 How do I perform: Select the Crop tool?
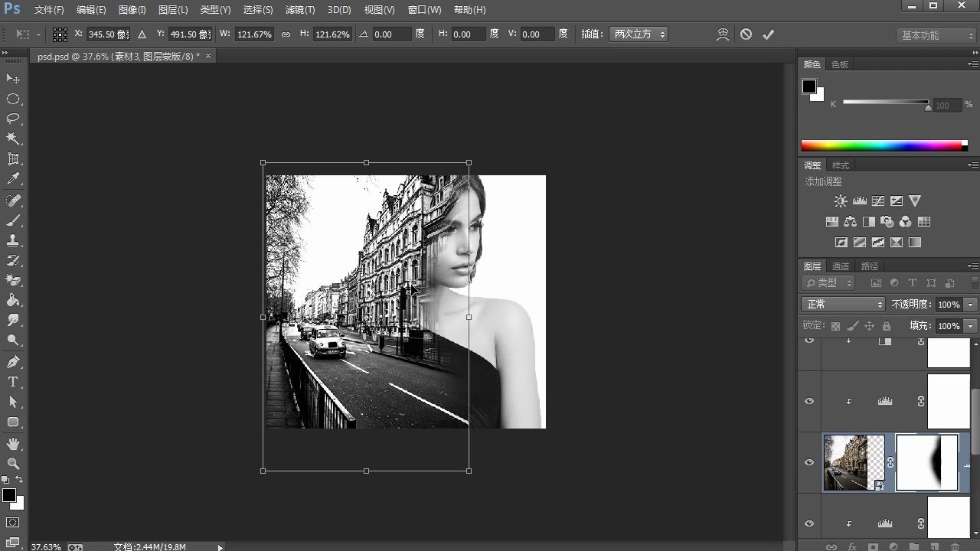click(x=13, y=159)
